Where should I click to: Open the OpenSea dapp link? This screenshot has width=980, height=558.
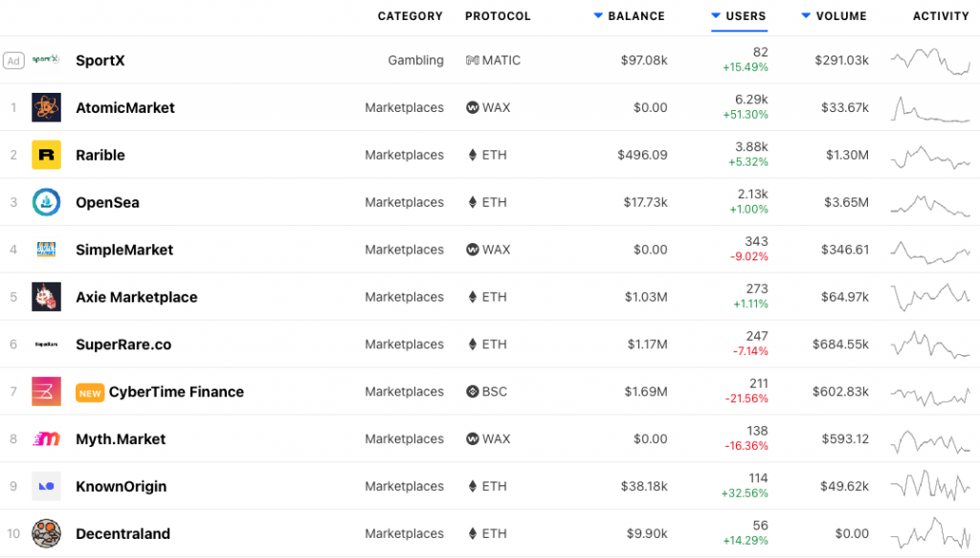point(107,203)
